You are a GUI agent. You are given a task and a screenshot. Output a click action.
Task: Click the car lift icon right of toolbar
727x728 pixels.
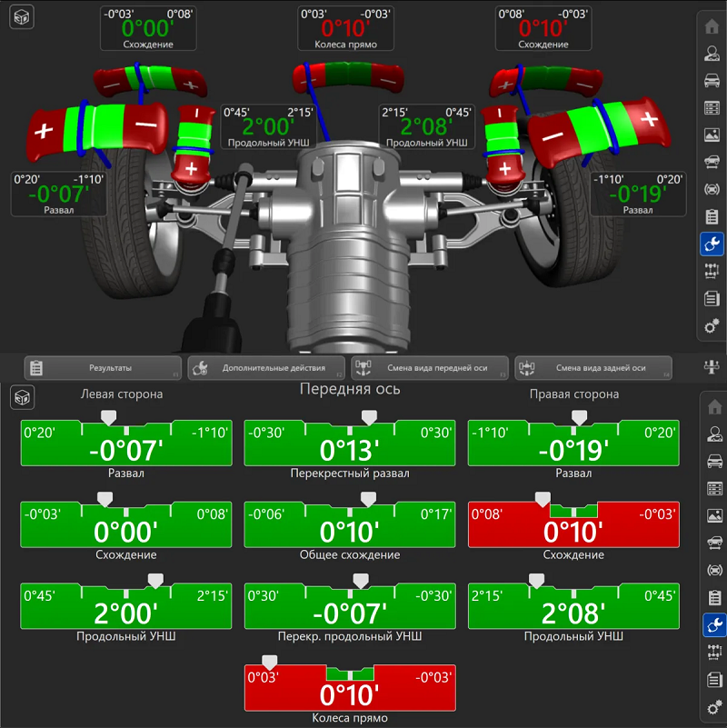tap(712, 367)
